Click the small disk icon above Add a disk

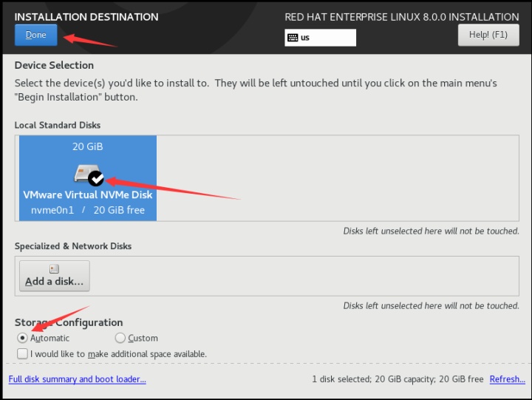54,269
